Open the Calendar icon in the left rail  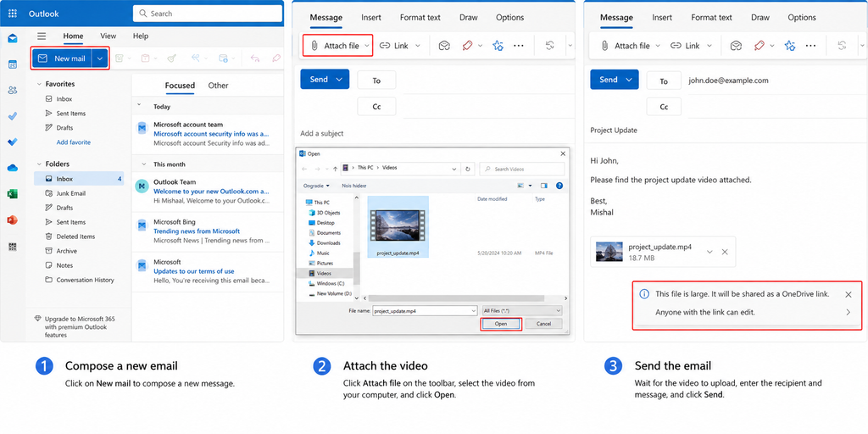[x=13, y=64]
